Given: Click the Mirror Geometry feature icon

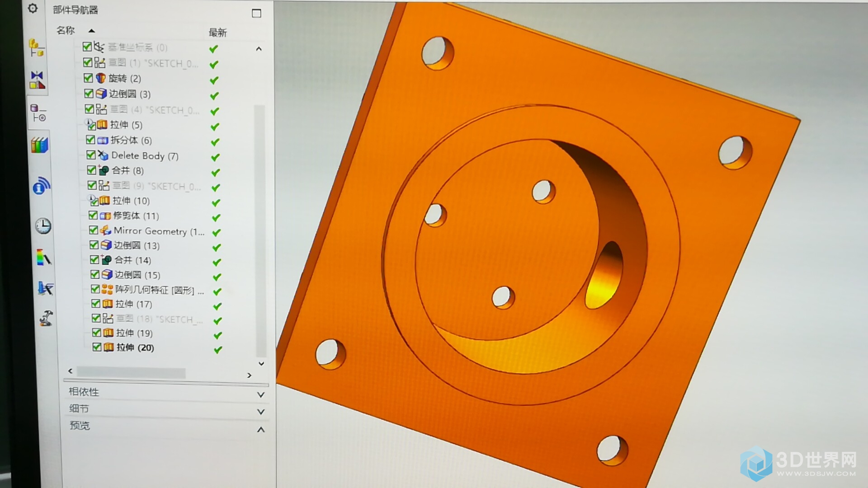Looking at the screenshot, I should [x=106, y=230].
